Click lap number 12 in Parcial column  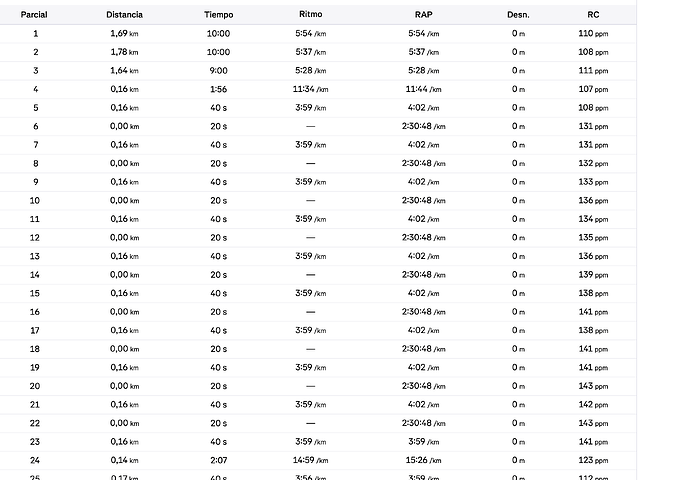[35, 238]
